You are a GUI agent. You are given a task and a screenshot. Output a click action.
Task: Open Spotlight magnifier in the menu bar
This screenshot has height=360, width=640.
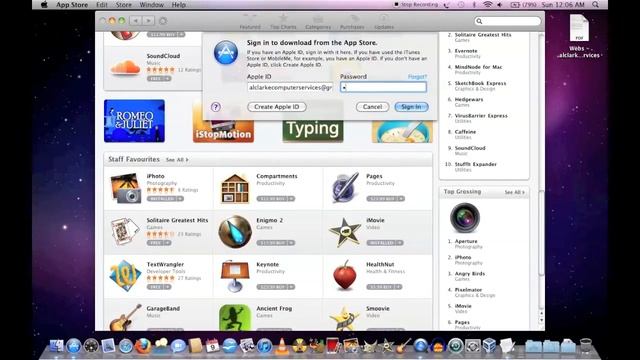pyautogui.click(x=596, y=5)
